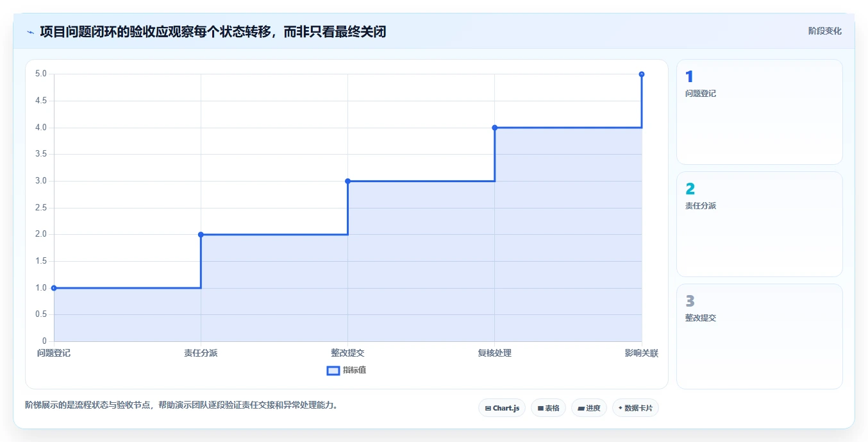Open stage card 2 责任分派
This screenshot has height=442, width=868.
pyautogui.click(x=760, y=224)
